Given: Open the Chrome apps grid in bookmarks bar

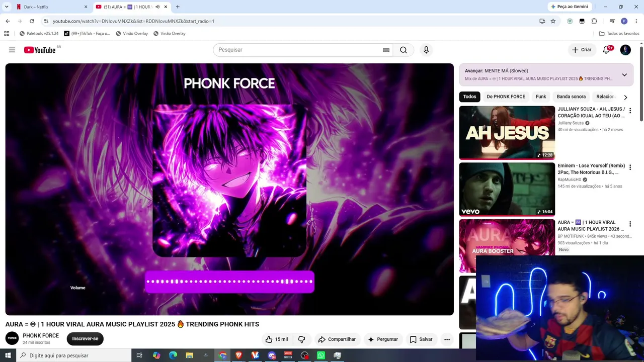Looking at the screenshot, I should pos(7,34).
